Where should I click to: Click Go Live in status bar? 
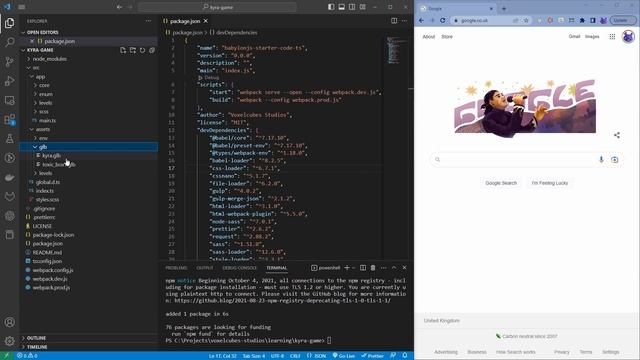pyautogui.click(x=344, y=356)
